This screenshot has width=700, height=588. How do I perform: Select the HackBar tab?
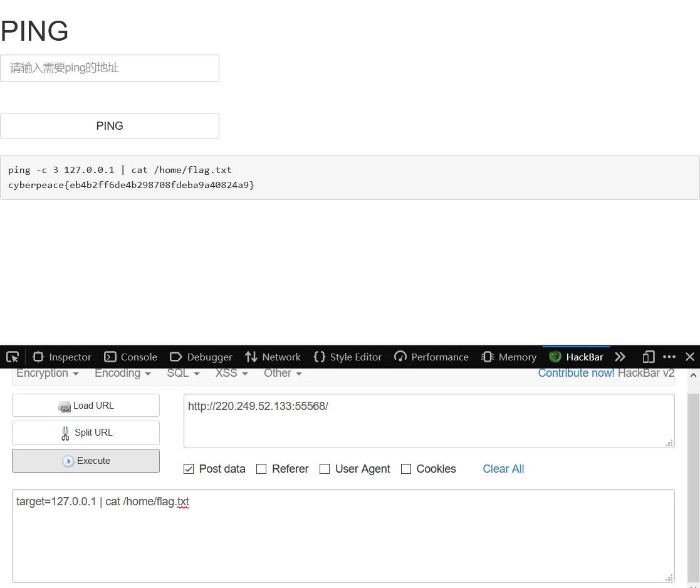pyautogui.click(x=577, y=357)
